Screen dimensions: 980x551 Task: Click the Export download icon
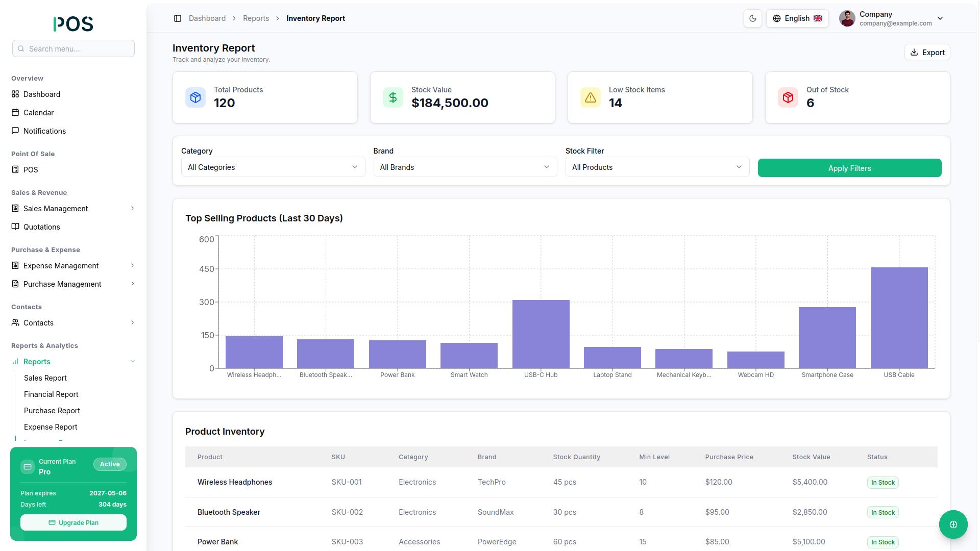coord(914,53)
